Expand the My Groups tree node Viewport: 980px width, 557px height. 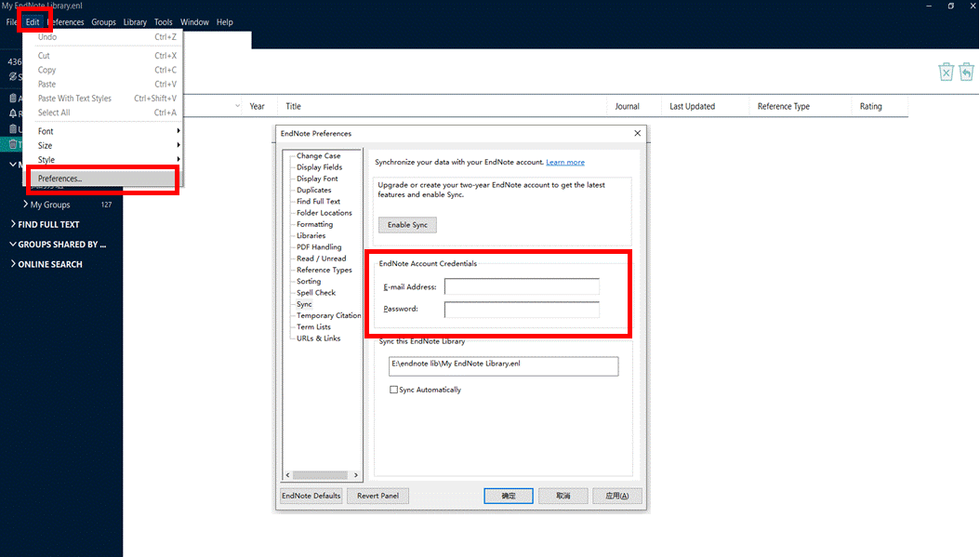pos(25,205)
